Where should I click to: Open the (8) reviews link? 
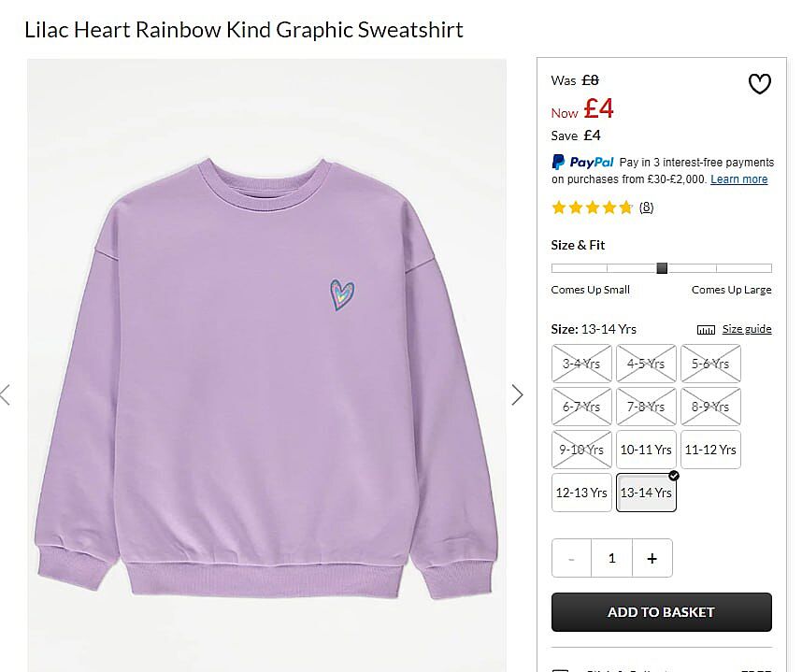point(646,207)
